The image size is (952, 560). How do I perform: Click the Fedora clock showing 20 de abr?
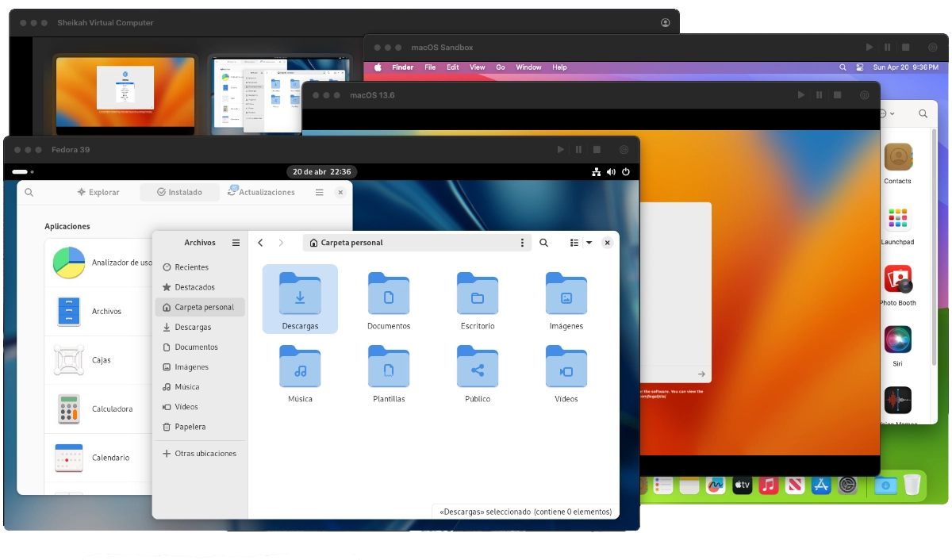pyautogui.click(x=321, y=172)
